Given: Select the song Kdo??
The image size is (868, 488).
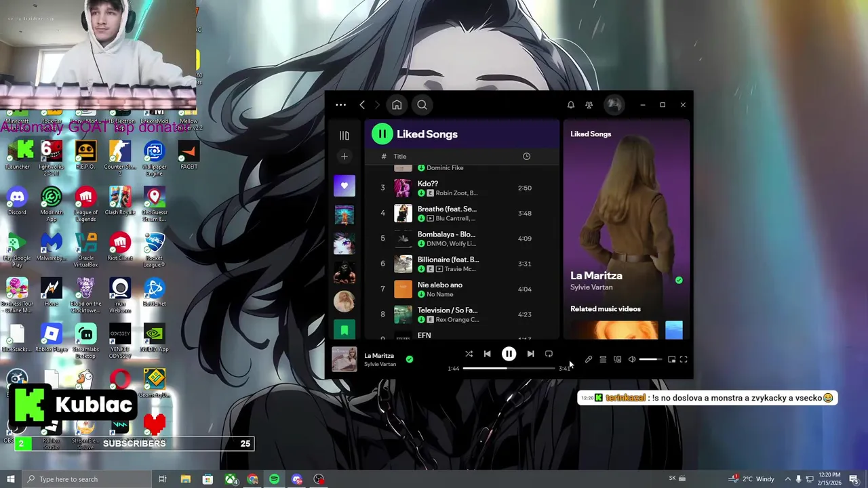Looking at the screenshot, I should tap(428, 184).
